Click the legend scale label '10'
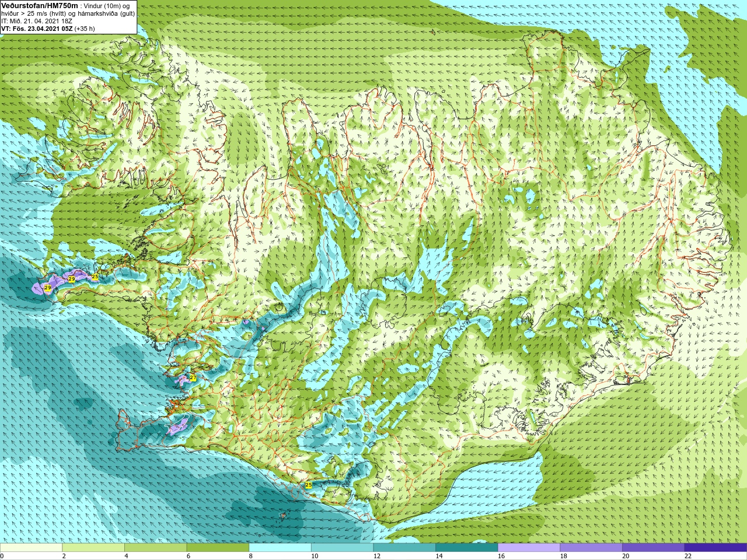The height and width of the screenshot is (560, 747). (315, 556)
